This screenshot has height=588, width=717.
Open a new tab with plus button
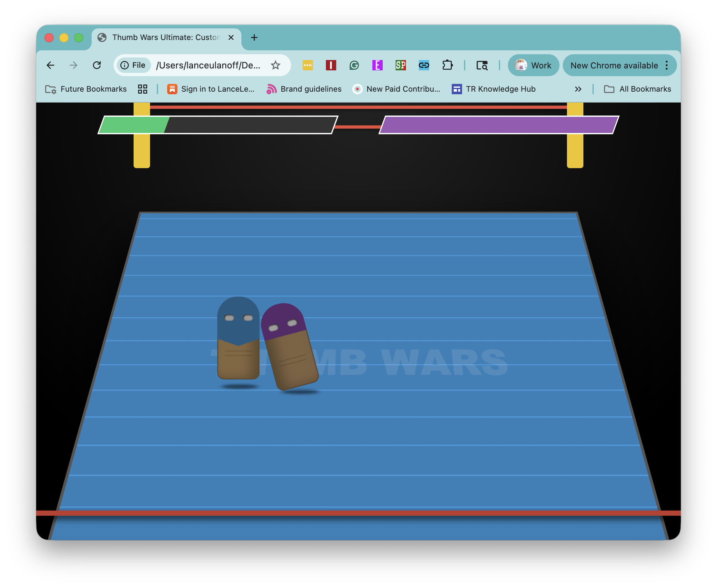254,37
